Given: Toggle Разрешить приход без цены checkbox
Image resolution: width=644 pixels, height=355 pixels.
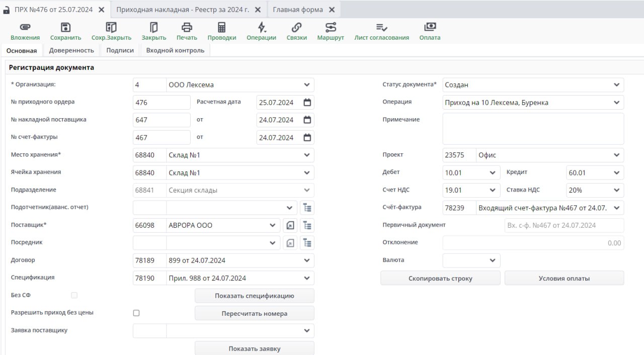Looking at the screenshot, I should (x=136, y=313).
